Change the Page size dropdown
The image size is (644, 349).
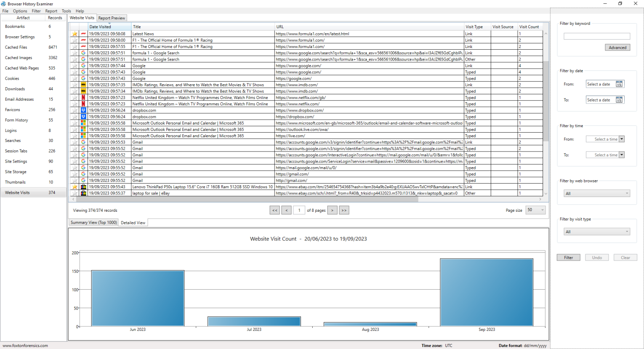tap(535, 210)
